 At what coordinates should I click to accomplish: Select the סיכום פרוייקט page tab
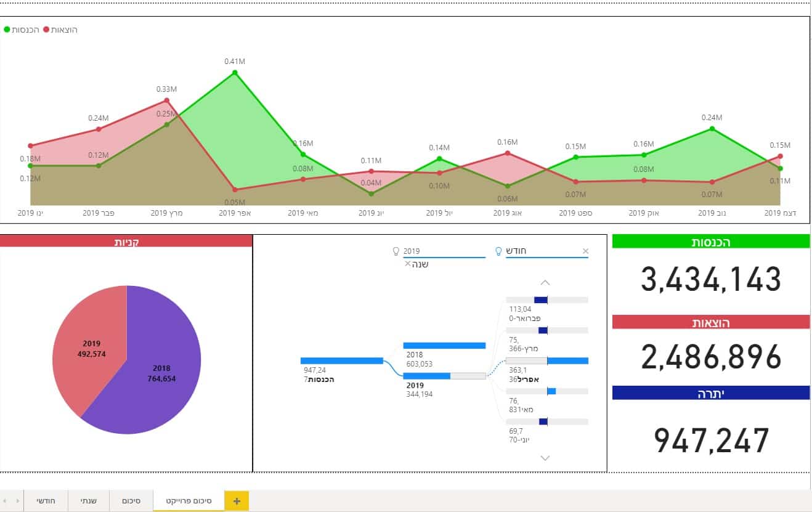(189, 501)
